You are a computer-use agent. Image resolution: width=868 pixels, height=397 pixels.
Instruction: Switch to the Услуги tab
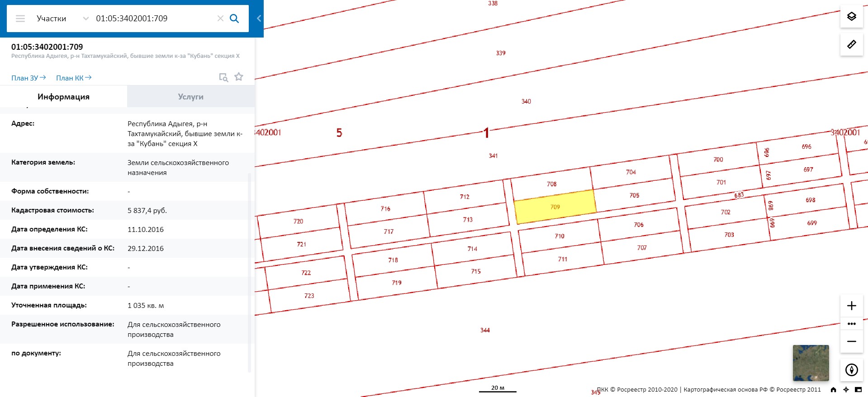tap(190, 97)
